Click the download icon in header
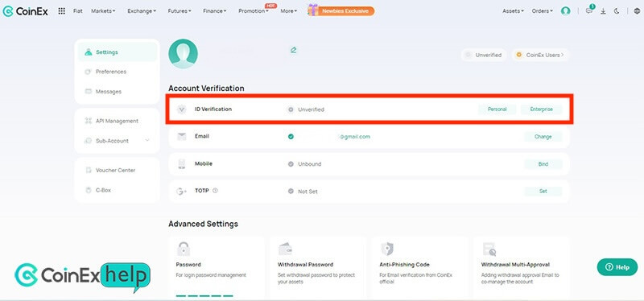 (603, 11)
